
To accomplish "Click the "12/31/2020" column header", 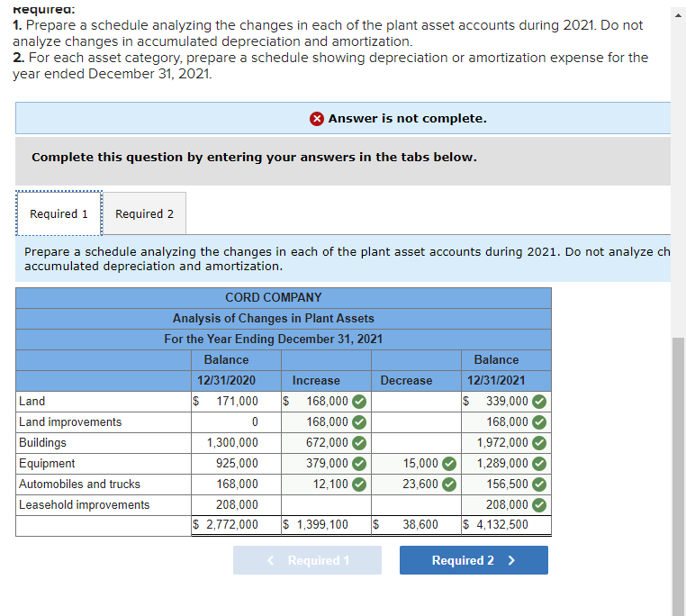I will pos(226,381).
